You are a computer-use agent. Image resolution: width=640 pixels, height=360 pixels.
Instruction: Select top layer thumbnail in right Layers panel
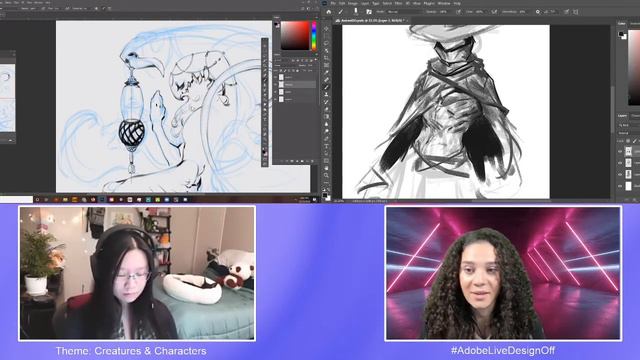point(629,151)
